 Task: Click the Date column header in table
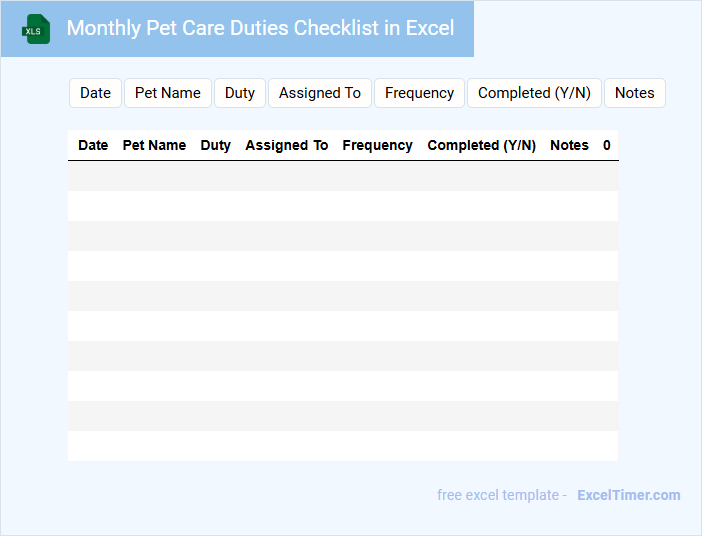(93, 145)
